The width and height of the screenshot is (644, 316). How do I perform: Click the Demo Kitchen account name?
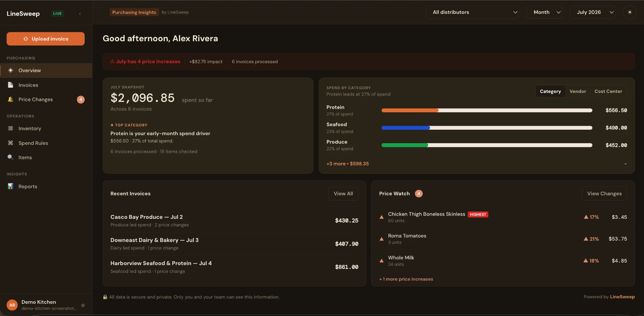click(x=39, y=302)
